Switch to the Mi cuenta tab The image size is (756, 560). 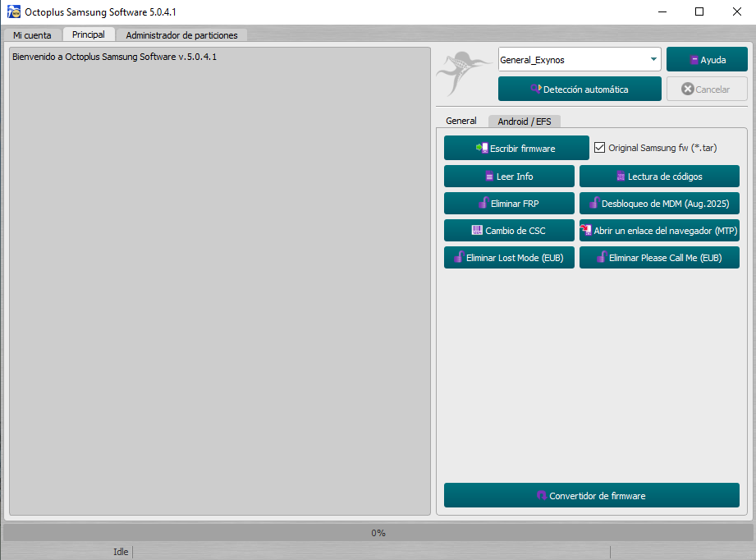pos(32,35)
